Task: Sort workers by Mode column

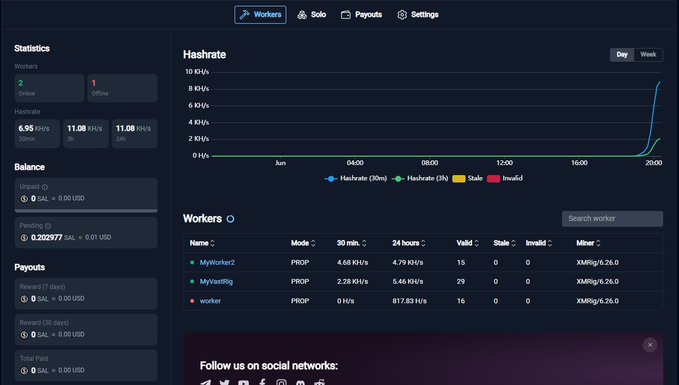Action: coord(303,243)
